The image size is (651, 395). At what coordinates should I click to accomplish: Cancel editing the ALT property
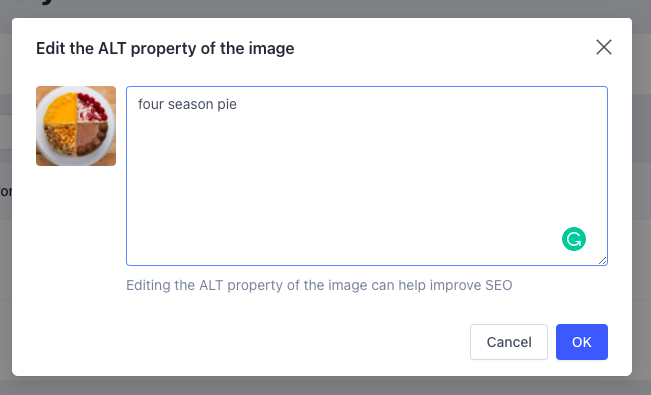509,342
